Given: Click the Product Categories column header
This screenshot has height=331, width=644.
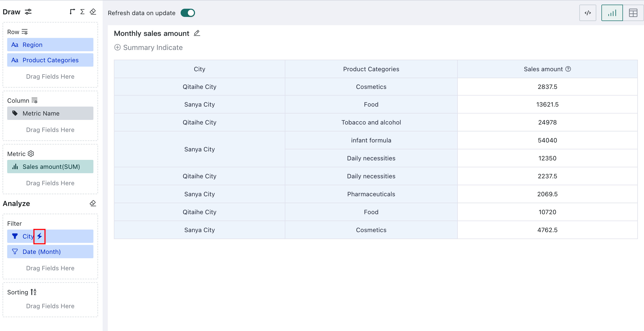Looking at the screenshot, I should tap(371, 69).
